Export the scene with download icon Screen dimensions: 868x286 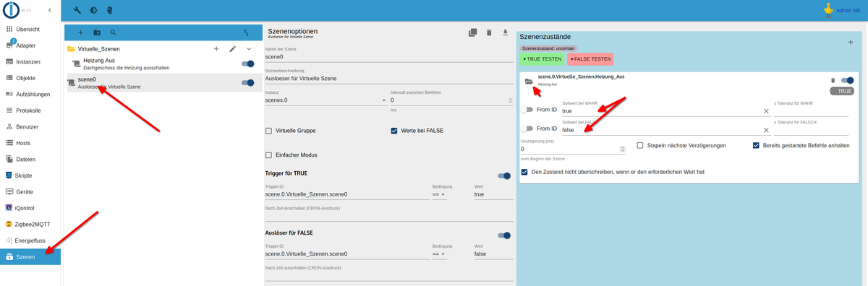point(506,32)
